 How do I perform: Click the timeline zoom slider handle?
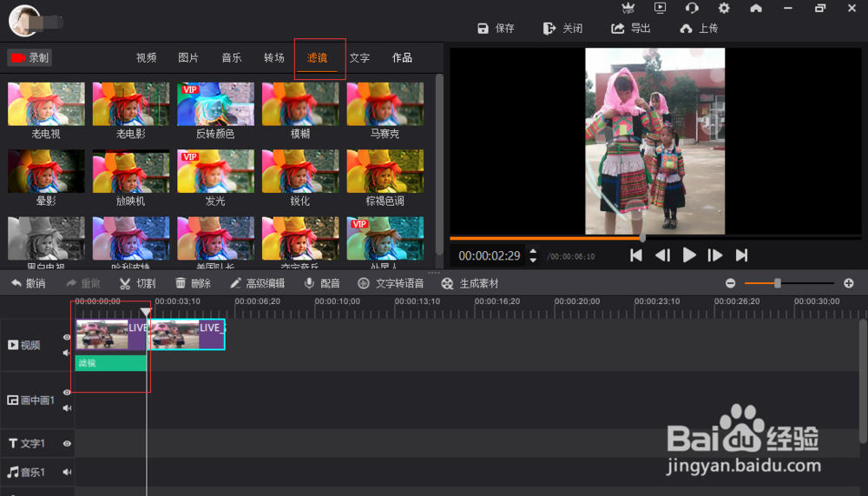pos(777,283)
